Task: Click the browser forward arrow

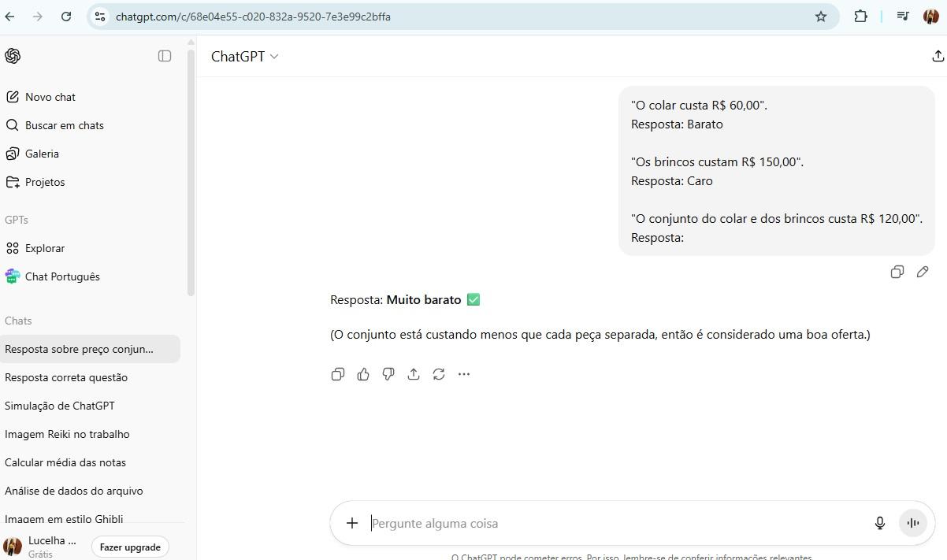Action: click(x=37, y=16)
